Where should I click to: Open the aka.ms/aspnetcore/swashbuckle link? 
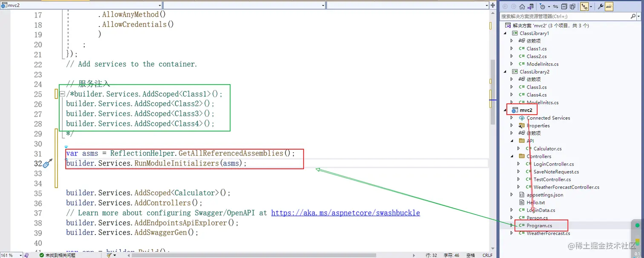click(x=345, y=212)
